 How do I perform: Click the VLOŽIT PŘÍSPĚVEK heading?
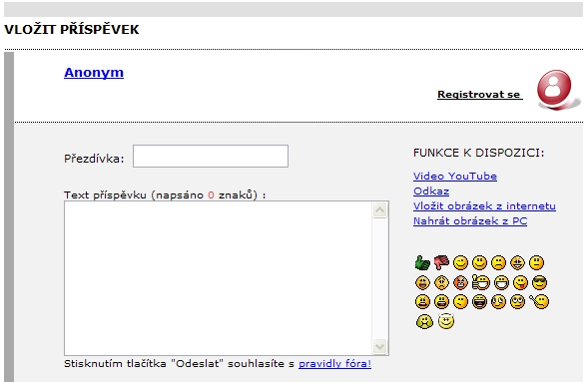coord(72,29)
